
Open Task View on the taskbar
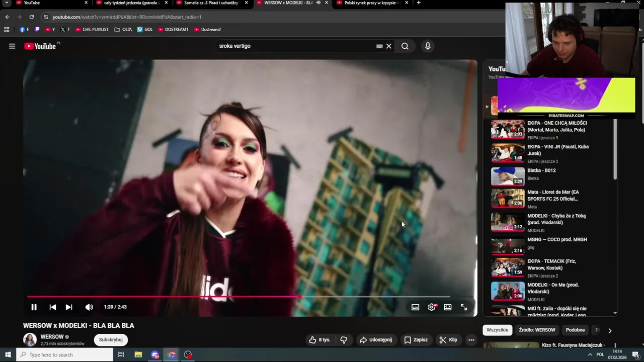pyautogui.click(x=121, y=354)
